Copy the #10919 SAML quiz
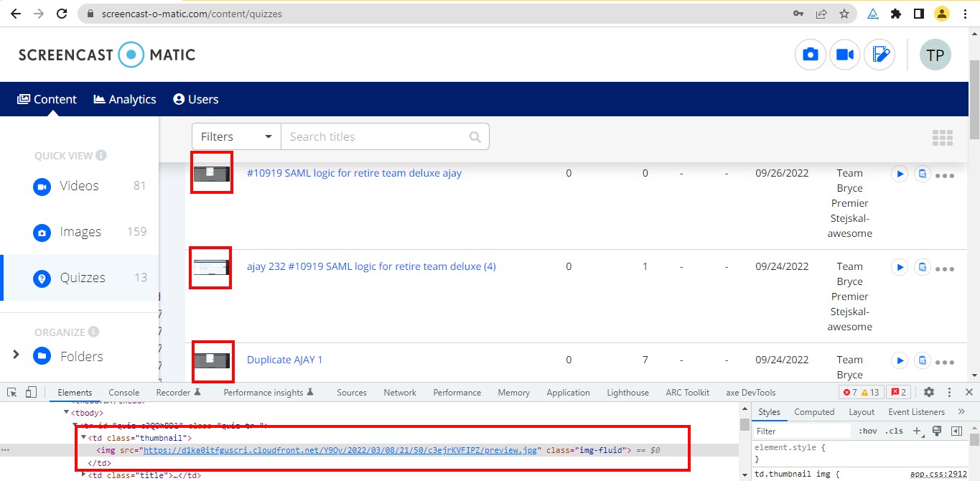Viewport: 980px width, 481px height. [x=922, y=174]
